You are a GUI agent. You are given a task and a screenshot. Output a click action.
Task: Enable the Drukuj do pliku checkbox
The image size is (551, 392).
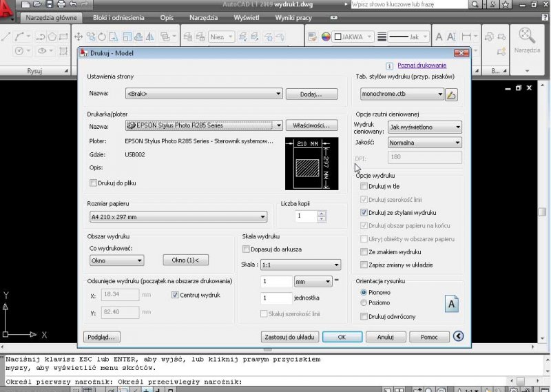pos(94,183)
